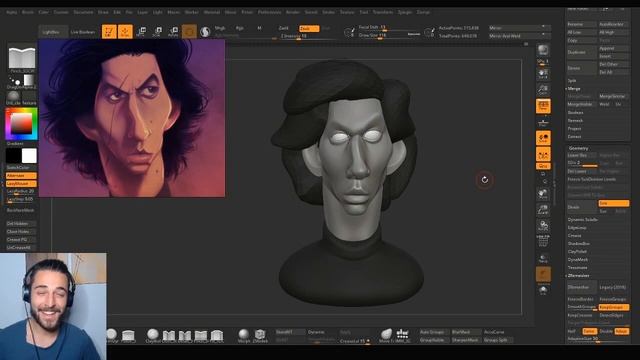Activate the Edit mode button
The image size is (640, 360).
[x=109, y=31]
